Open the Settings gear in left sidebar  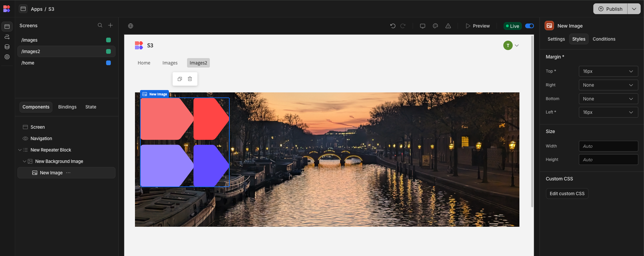(7, 57)
